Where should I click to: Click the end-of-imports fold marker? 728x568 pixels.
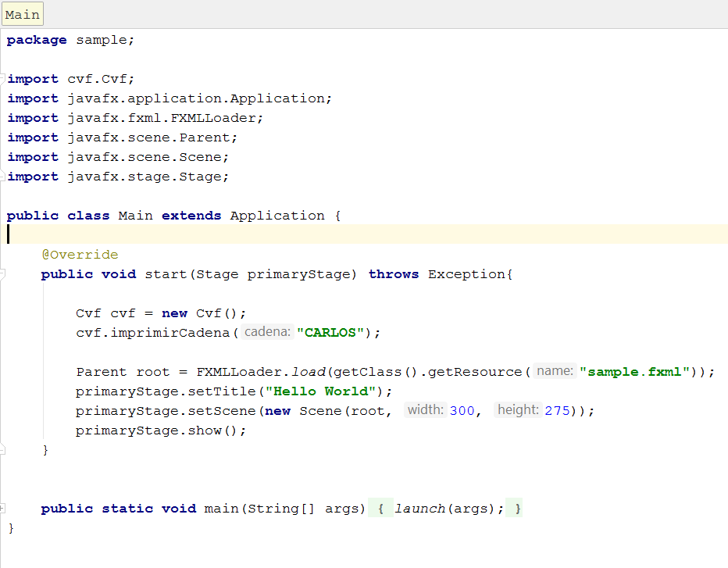[x=2, y=177]
